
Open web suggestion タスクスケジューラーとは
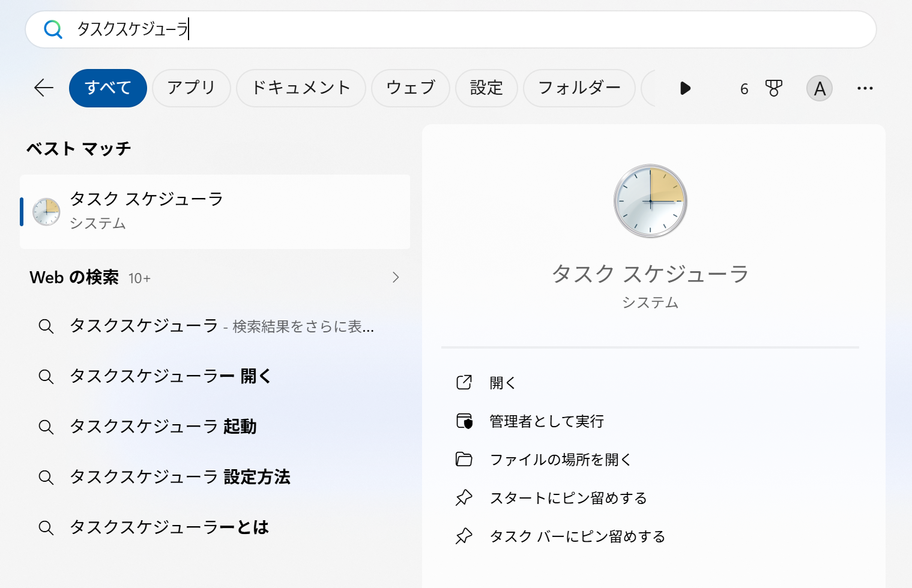(x=215, y=528)
